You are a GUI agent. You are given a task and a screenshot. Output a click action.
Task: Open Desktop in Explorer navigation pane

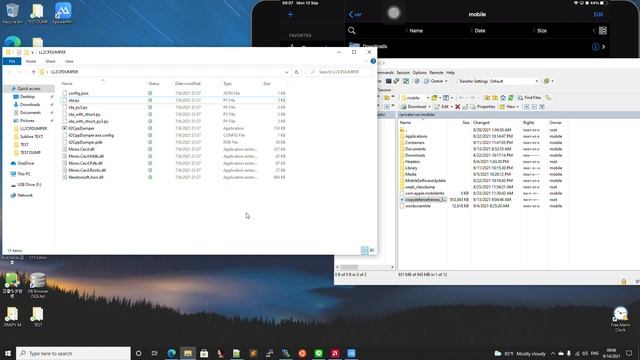coord(27,97)
